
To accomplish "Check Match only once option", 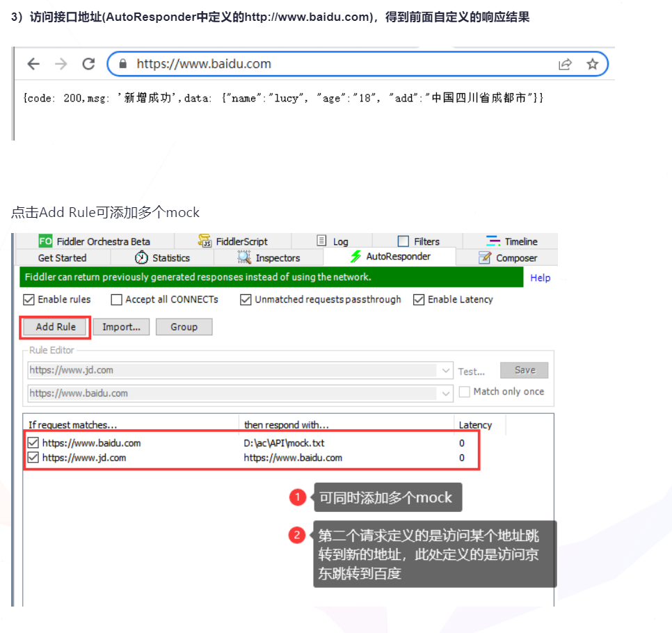I will click(x=464, y=392).
